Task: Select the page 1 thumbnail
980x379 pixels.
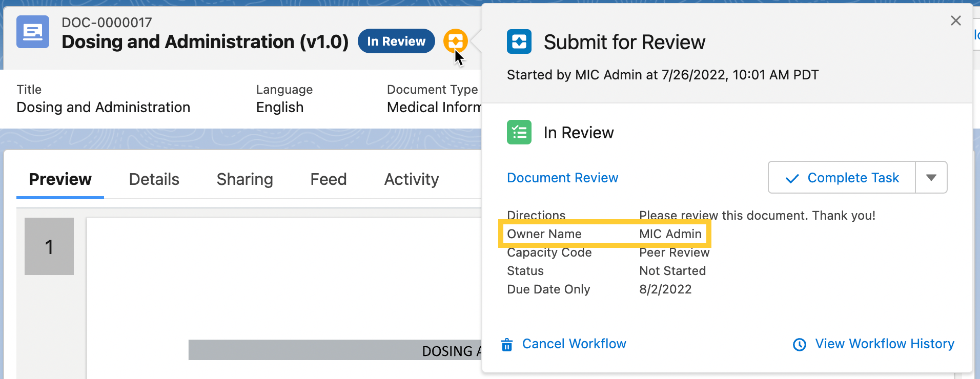Action: pos(49,246)
